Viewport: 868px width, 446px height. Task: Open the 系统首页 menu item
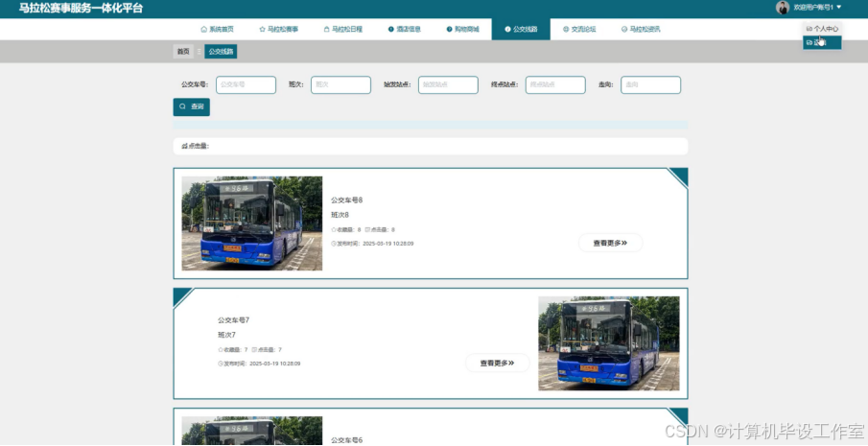[217, 30]
